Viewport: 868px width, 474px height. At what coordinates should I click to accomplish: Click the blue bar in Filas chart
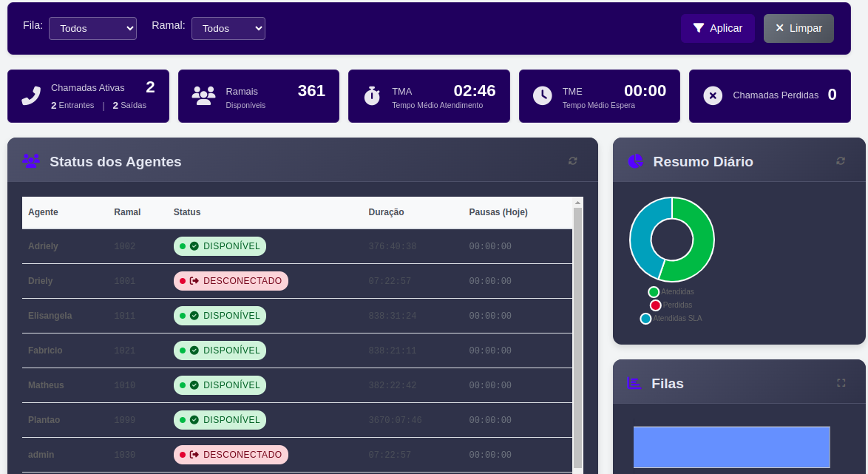(732, 447)
